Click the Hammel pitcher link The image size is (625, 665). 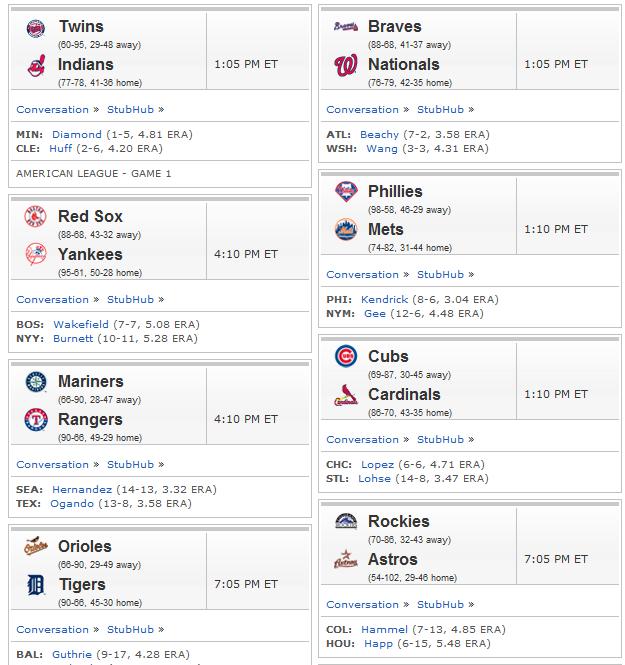coord(384,629)
